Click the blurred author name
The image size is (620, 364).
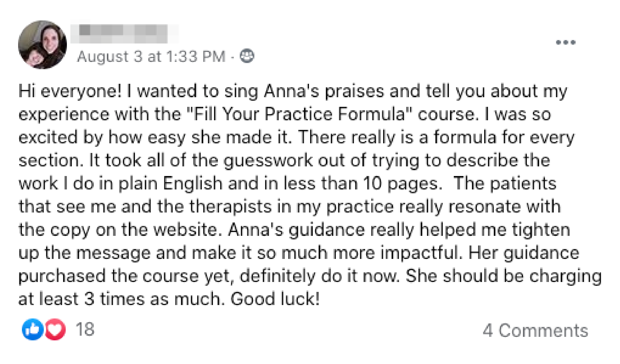(124, 34)
